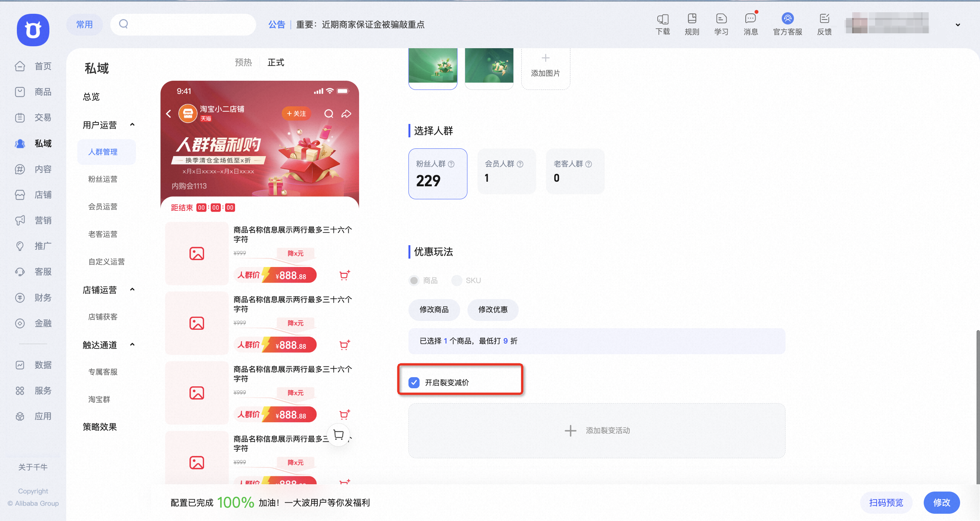Open 店铺 in left sidebar

click(x=33, y=195)
